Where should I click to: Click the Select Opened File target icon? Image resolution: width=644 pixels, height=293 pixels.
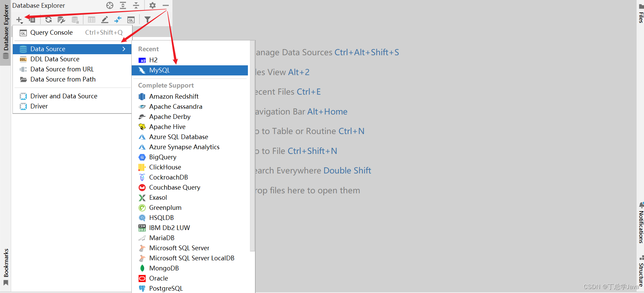(110, 5)
